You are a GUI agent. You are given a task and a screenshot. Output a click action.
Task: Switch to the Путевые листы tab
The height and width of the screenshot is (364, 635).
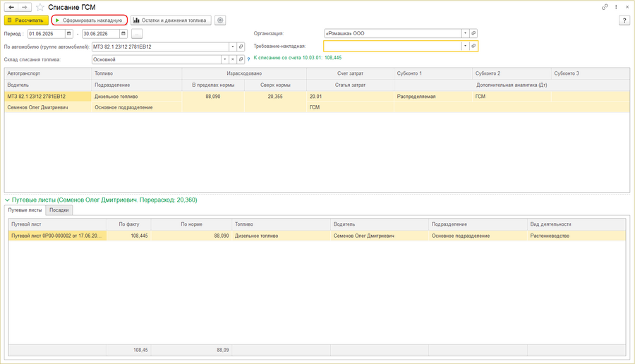click(x=25, y=210)
